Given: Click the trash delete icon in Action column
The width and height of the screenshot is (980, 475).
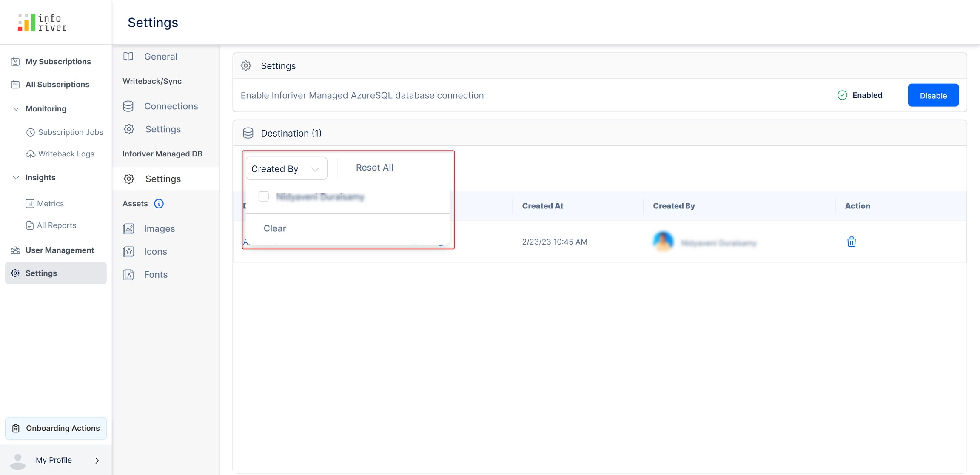Looking at the screenshot, I should [x=851, y=242].
